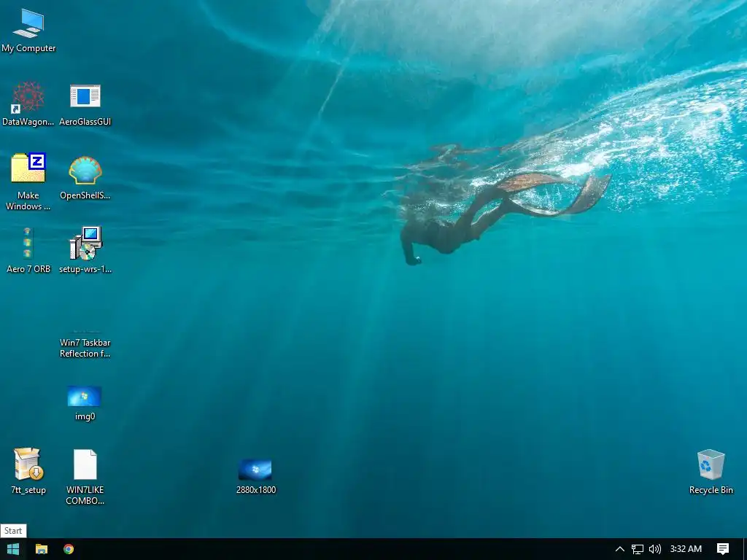
Task: Click the Win7 Taskbar Reflection label
Action: [85, 348]
